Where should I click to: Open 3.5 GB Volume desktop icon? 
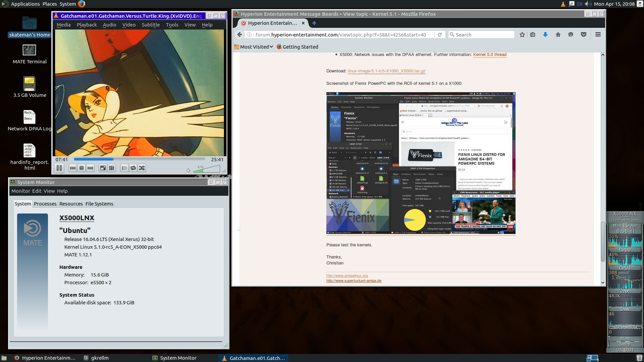(x=30, y=87)
